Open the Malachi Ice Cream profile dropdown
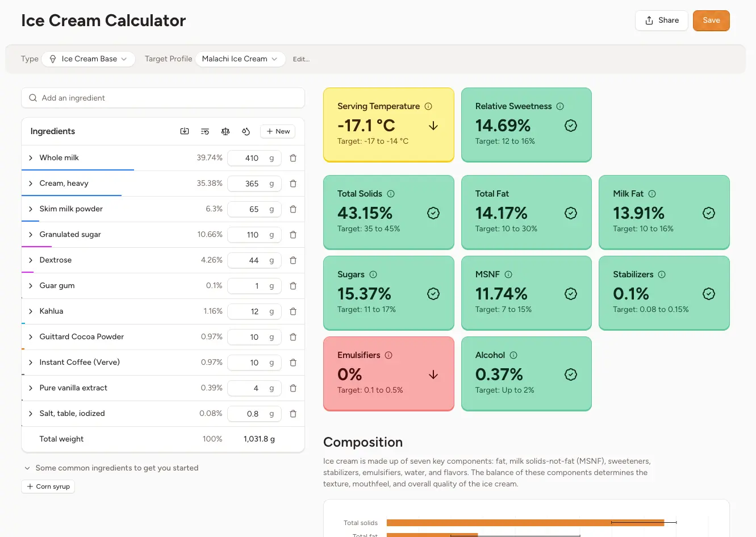 pos(240,59)
